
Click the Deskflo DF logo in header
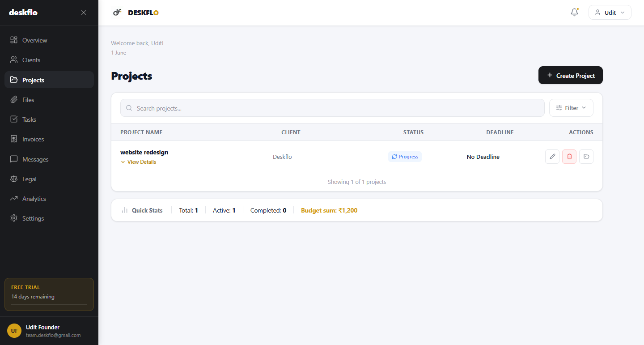(117, 13)
